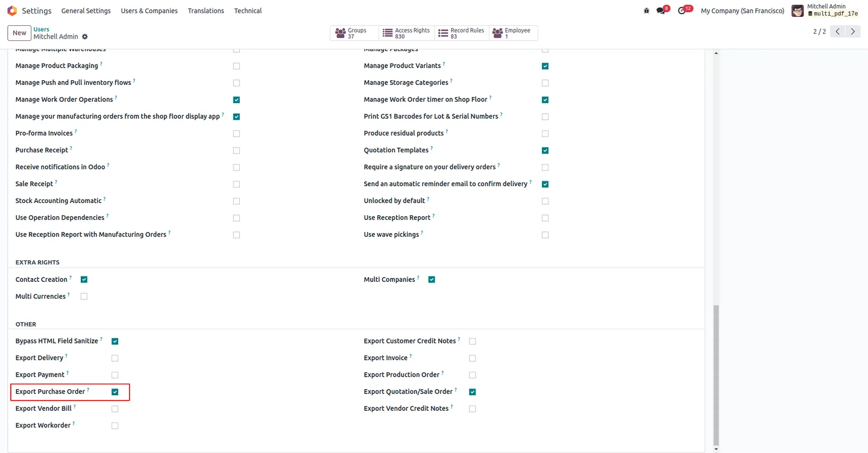Click help tooltip icon next to Export Production Order
Screen dimensions: 868x453
[x=442, y=373]
